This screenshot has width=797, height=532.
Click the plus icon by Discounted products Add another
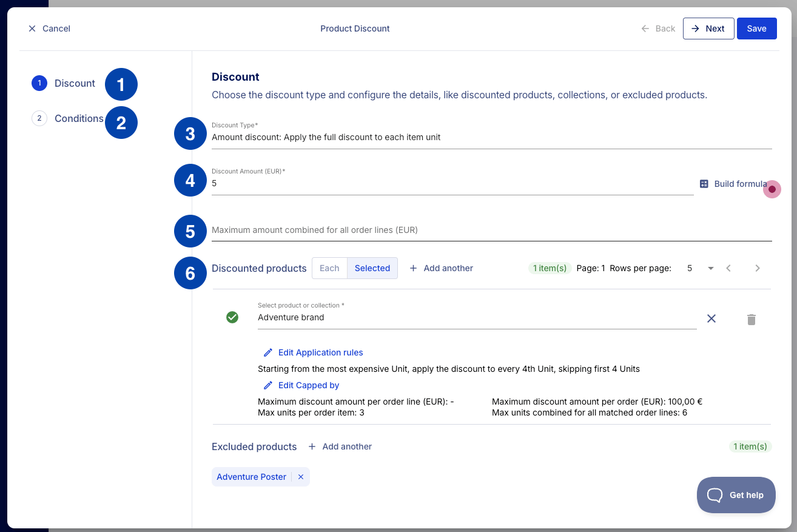point(414,268)
